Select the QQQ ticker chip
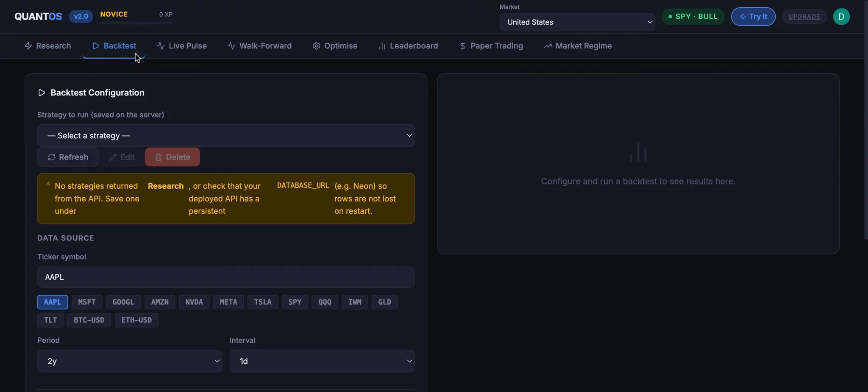 pos(325,302)
